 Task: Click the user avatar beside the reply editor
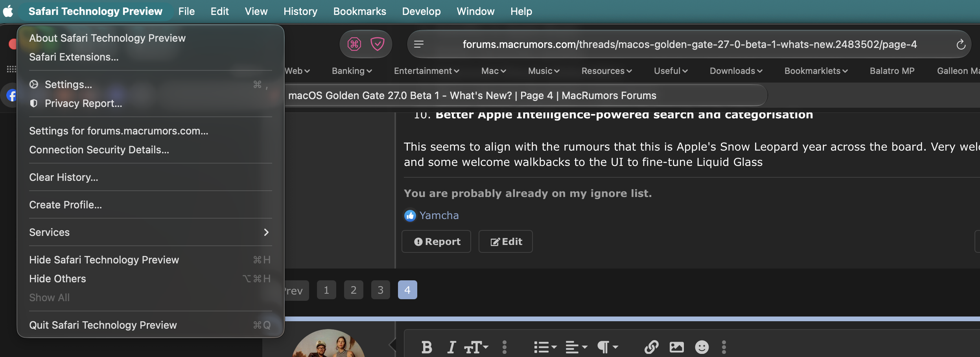329,344
